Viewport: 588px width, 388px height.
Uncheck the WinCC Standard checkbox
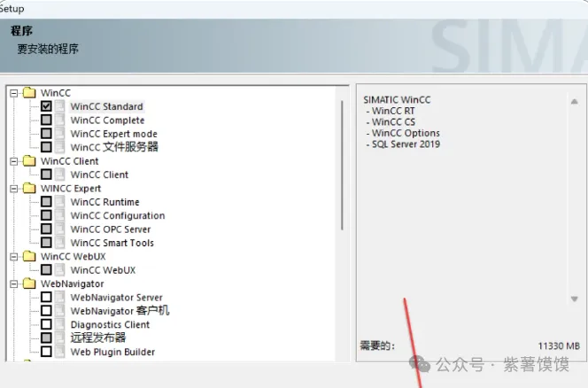coord(46,106)
